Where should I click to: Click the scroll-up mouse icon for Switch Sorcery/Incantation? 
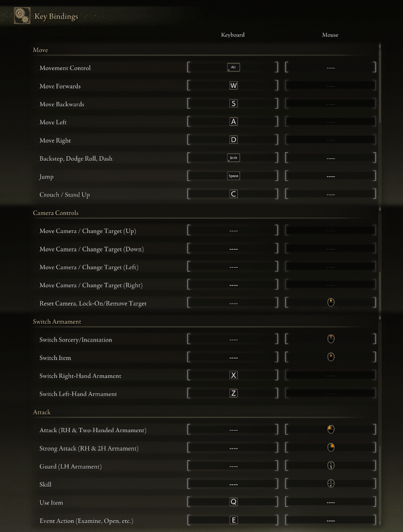(331, 339)
